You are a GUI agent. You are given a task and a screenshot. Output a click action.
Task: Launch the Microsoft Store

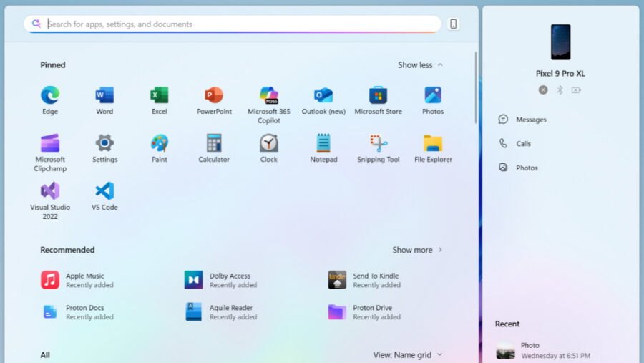[x=379, y=100]
